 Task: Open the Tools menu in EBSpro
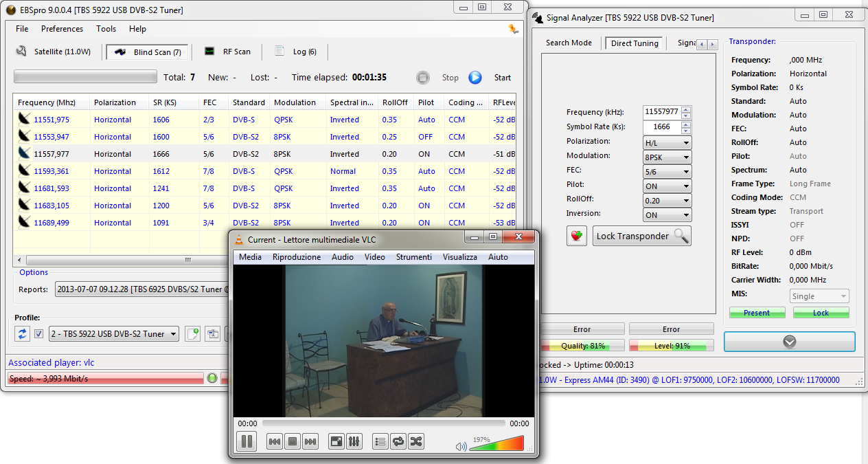pyautogui.click(x=106, y=29)
